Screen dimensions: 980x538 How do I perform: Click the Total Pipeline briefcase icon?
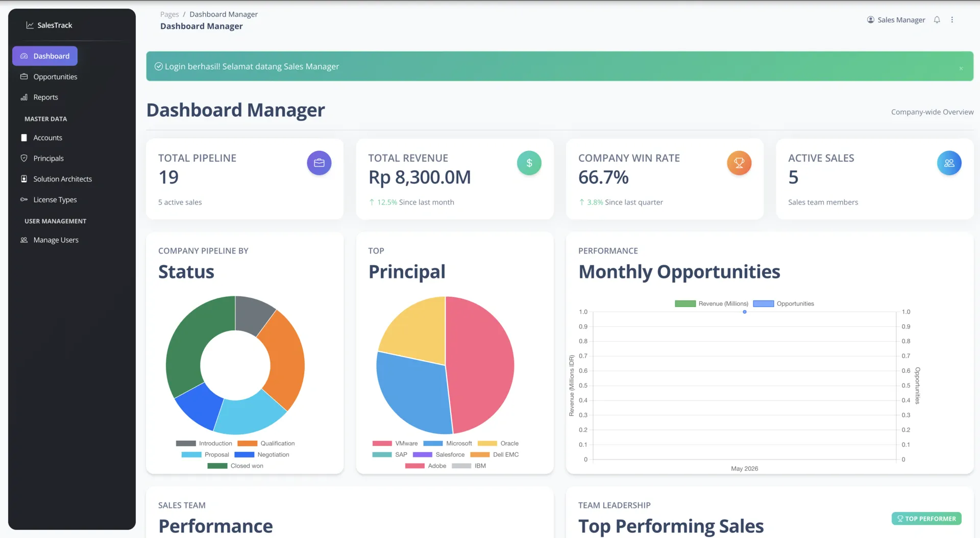(x=319, y=163)
